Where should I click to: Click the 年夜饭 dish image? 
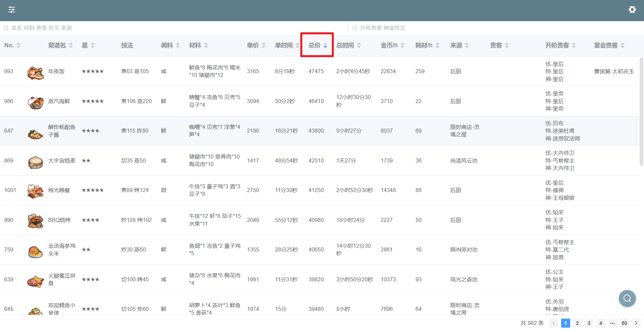coord(35,72)
